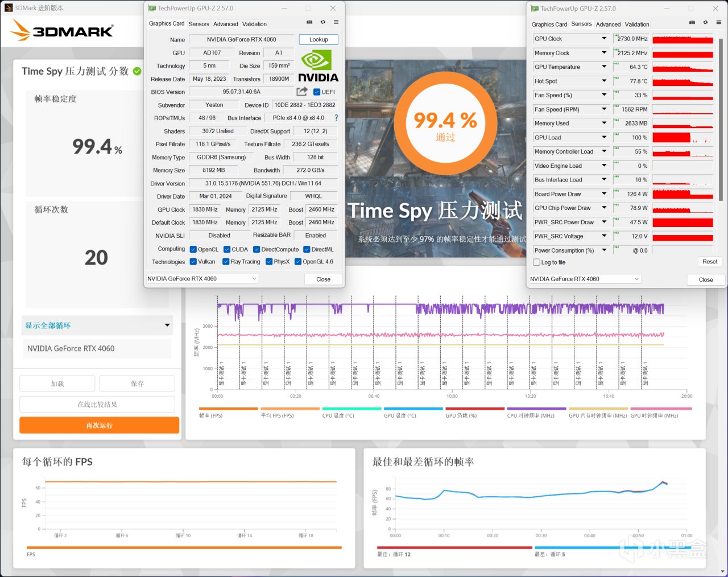Switch to Advanced tab in right GPU-Z window
The height and width of the screenshot is (577, 728).
pos(609,24)
